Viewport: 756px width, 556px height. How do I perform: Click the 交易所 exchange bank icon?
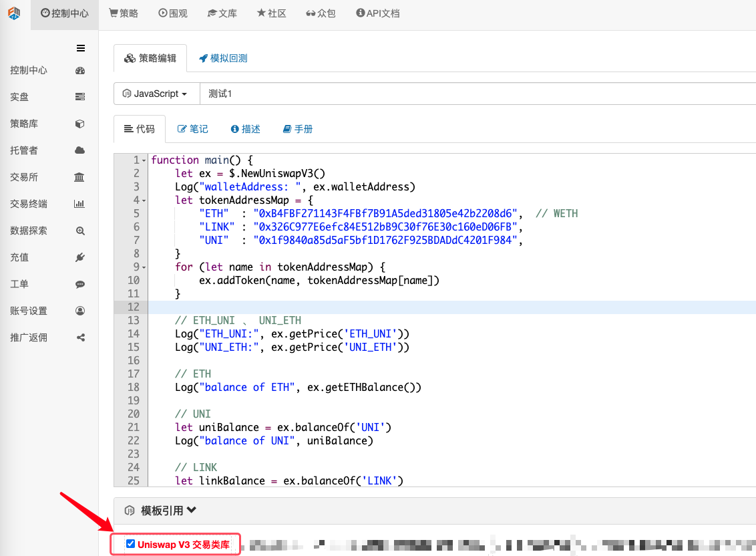(x=79, y=176)
